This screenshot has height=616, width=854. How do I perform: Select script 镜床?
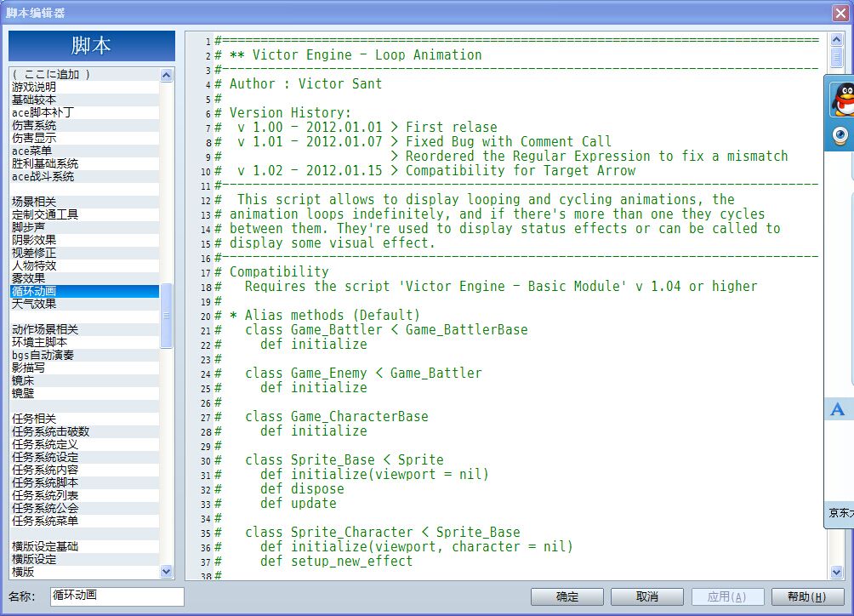click(85, 380)
